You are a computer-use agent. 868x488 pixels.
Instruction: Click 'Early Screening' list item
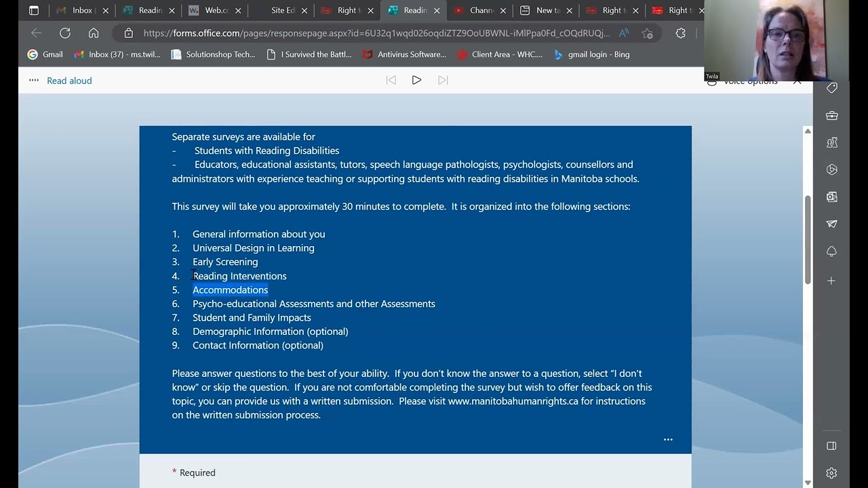pyautogui.click(x=225, y=262)
